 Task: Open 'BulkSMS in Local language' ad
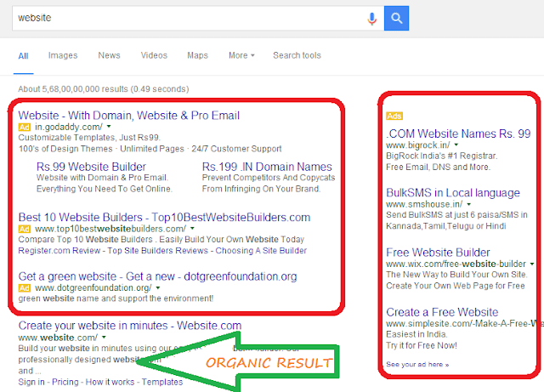pos(453,193)
